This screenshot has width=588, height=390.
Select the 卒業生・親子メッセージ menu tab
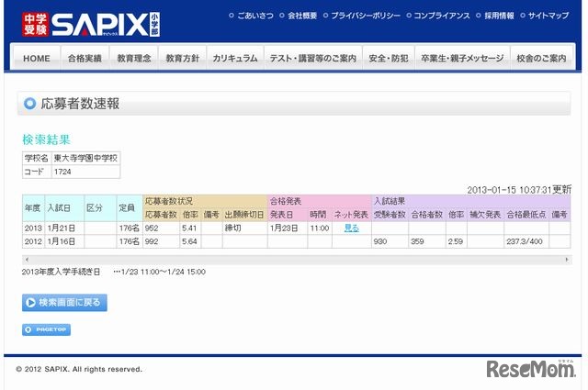click(462, 58)
